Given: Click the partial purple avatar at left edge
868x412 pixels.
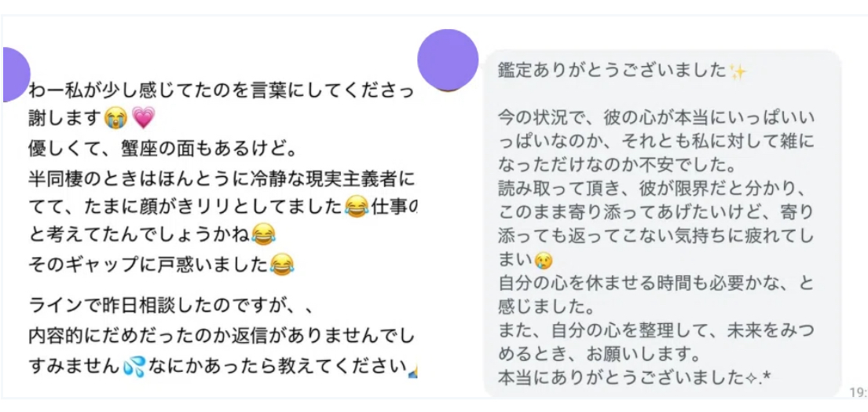Looking at the screenshot, I should 16,75.
